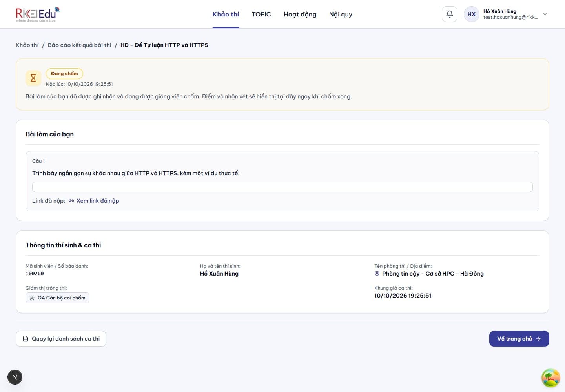Image resolution: width=565 pixels, height=392 pixels.
Task: Click the Về trang chủ button
Action: [519, 339]
